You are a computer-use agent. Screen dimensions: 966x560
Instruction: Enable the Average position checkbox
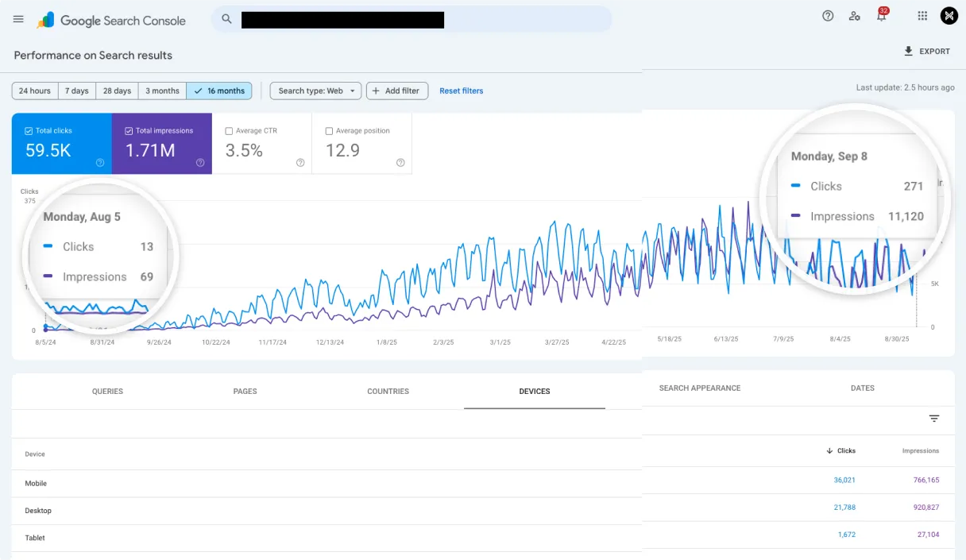(329, 131)
